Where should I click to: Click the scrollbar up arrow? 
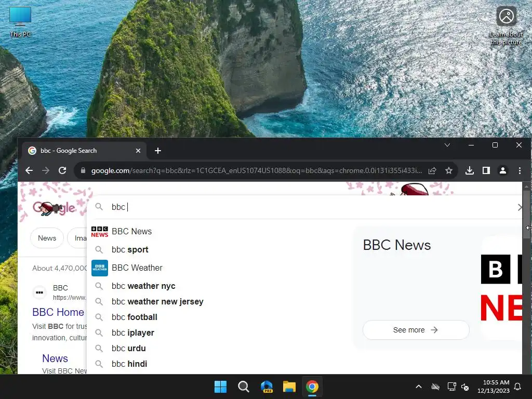pos(527,187)
